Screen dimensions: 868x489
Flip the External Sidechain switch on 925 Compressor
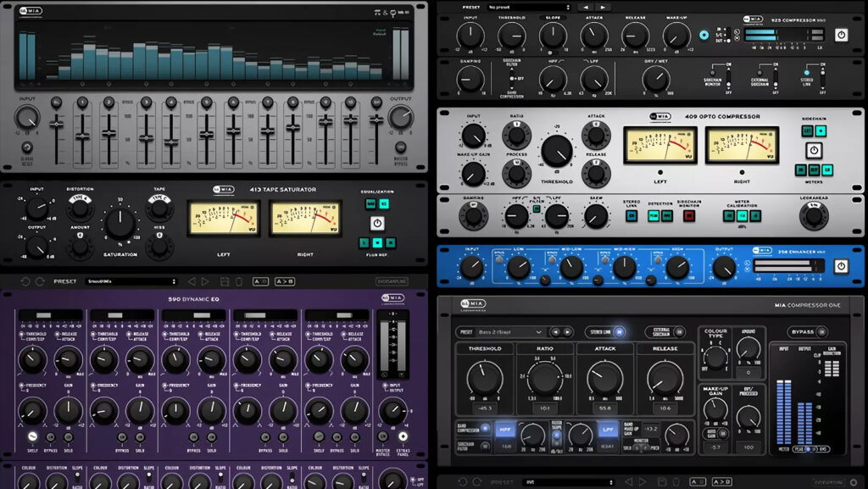776,78
